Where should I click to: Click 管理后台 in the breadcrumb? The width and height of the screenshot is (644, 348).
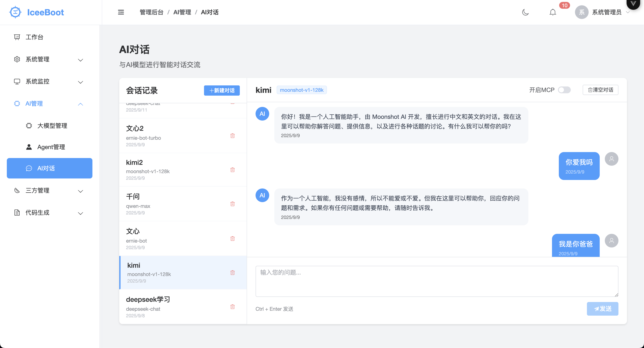click(151, 12)
